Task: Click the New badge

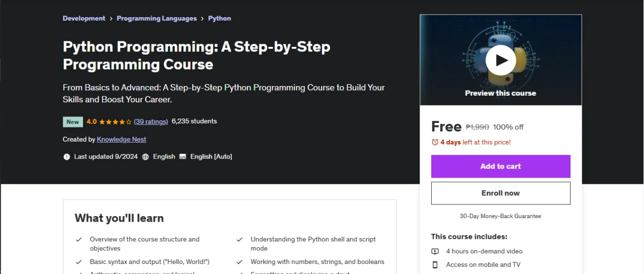Action: (73, 121)
